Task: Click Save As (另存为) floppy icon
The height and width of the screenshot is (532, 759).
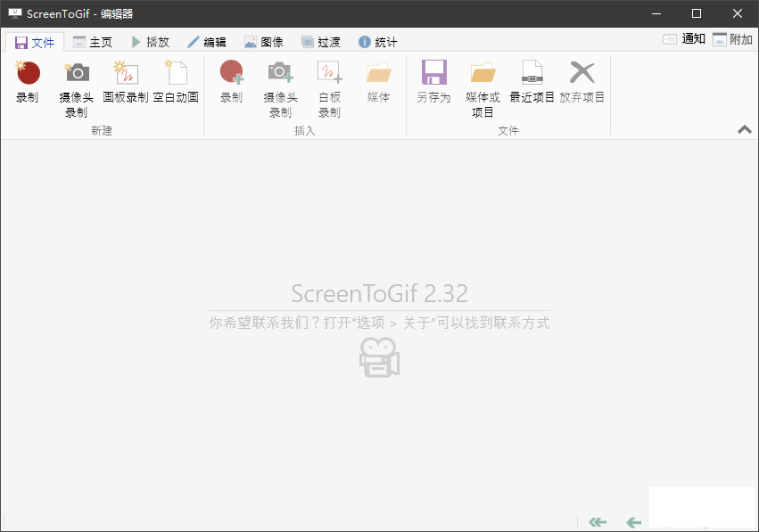Action: click(433, 72)
